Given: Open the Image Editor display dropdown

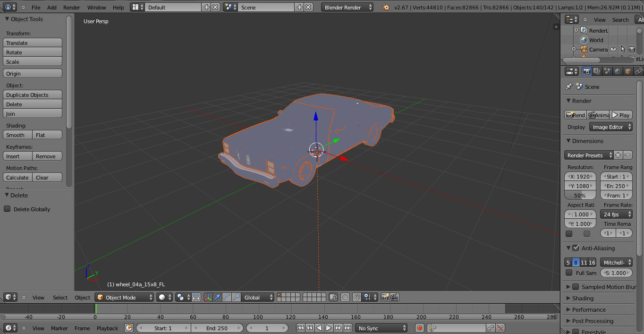Looking at the screenshot, I should click(611, 127).
